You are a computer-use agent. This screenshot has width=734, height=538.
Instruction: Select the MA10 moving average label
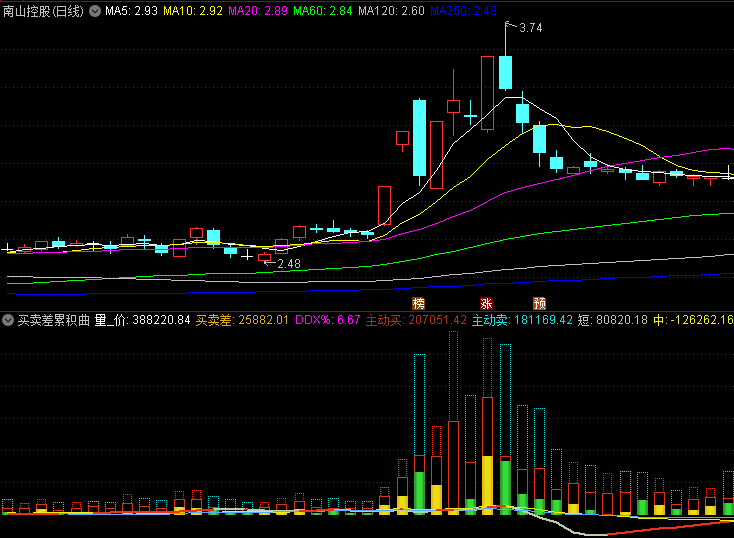(193, 11)
